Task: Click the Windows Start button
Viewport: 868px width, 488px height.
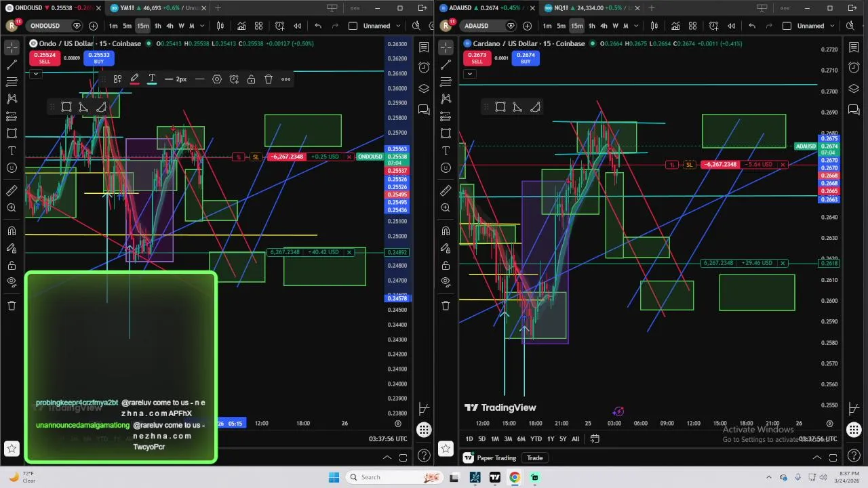Action: [x=334, y=477]
